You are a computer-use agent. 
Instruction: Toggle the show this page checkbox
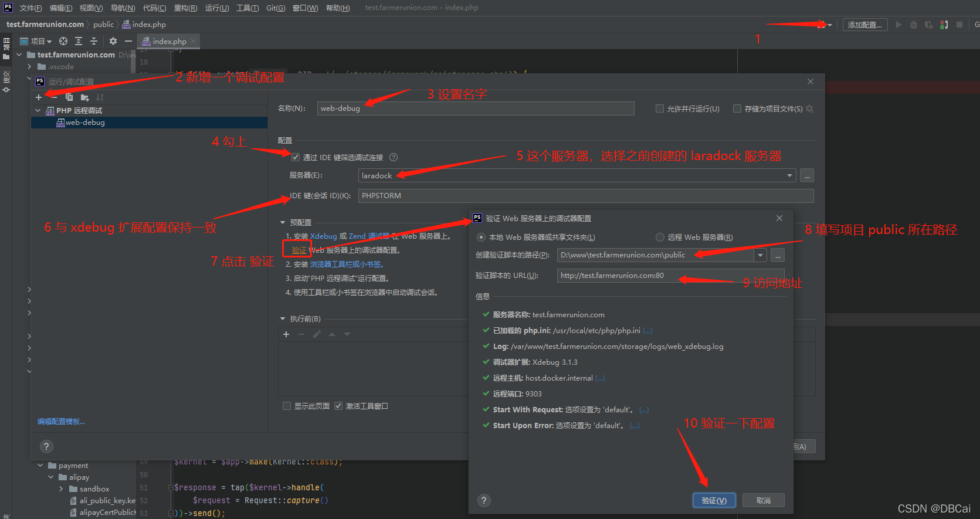(x=287, y=406)
